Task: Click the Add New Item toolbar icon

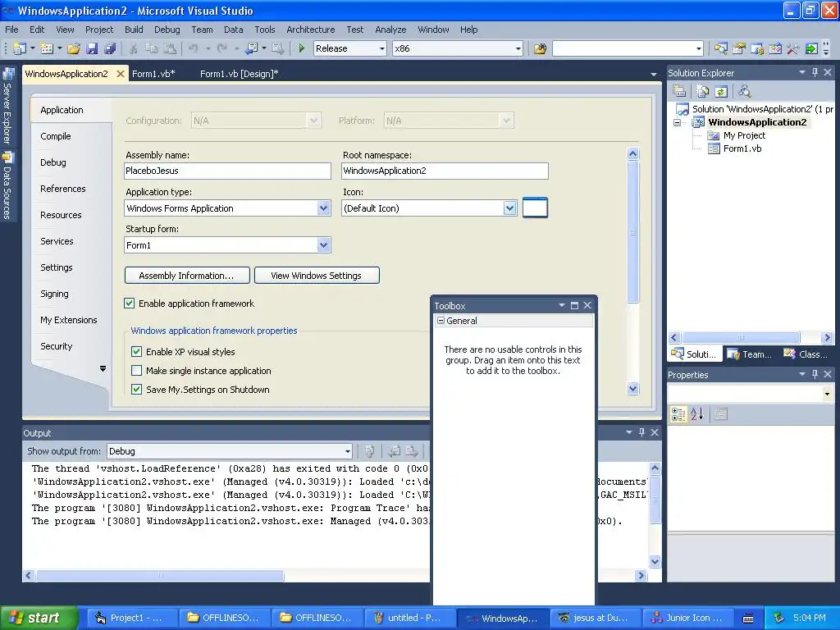Action: [x=47, y=48]
